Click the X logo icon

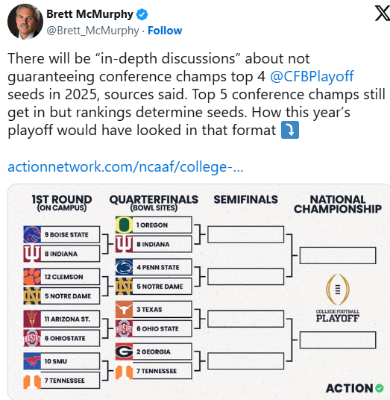(x=382, y=14)
